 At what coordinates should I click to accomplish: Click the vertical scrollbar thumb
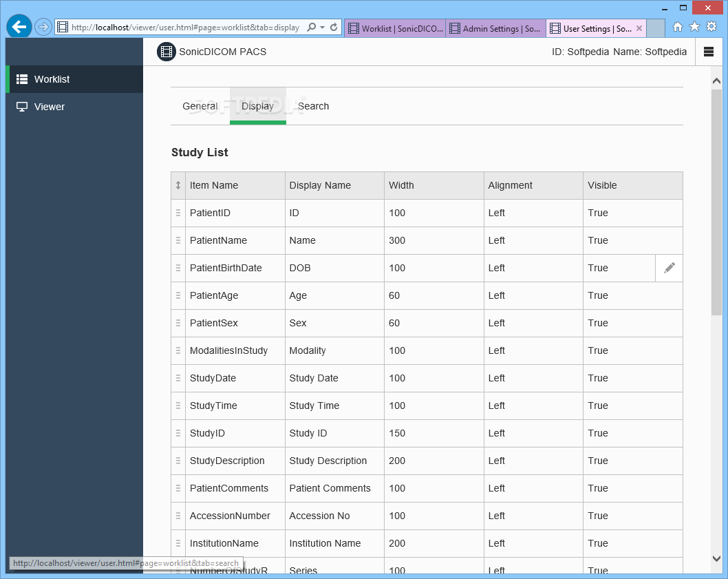click(x=716, y=202)
